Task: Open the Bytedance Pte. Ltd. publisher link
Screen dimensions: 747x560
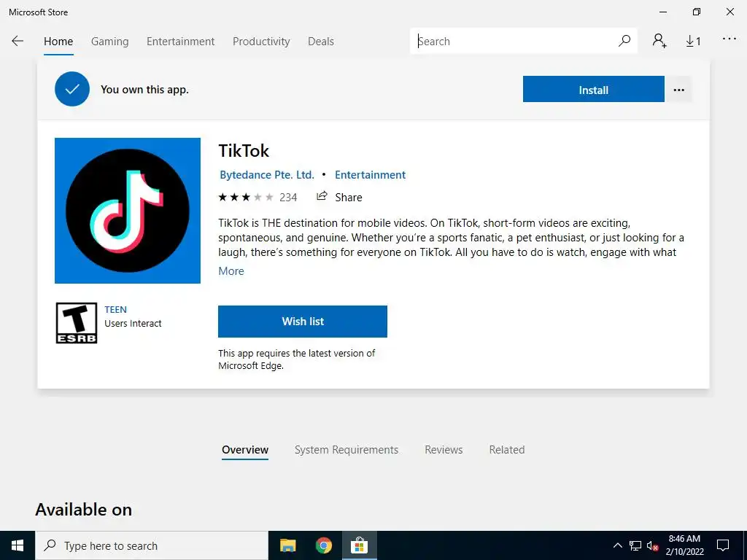Action: (267, 175)
